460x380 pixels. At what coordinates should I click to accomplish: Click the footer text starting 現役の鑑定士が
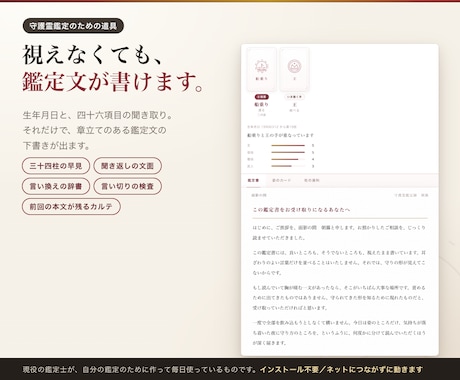pyautogui.click(x=139, y=369)
